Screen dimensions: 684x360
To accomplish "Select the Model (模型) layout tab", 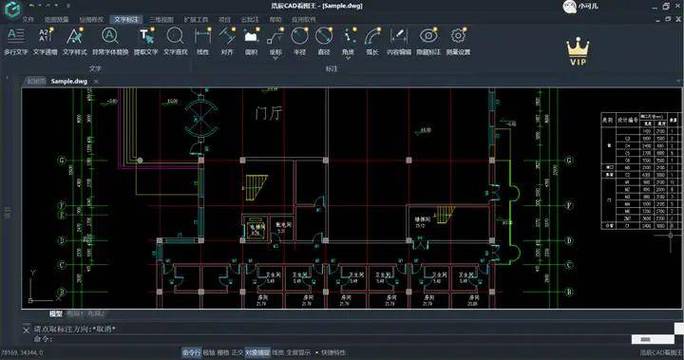I will coord(55,314).
